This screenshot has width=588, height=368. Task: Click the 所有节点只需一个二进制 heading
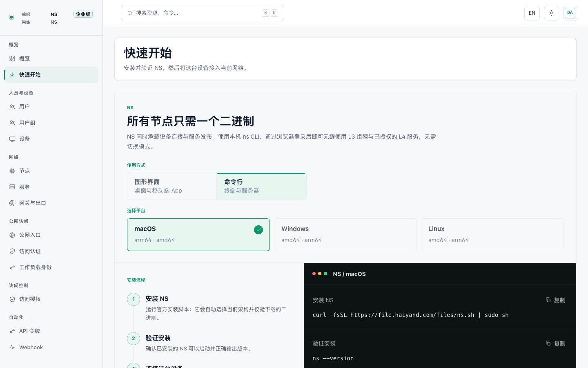[x=191, y=121]
